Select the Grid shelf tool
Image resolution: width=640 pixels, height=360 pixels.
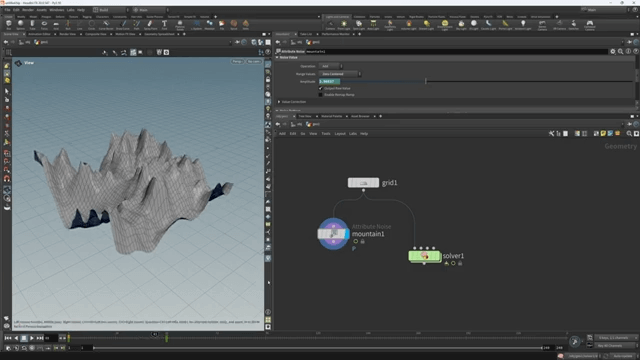tap(56, 24)
